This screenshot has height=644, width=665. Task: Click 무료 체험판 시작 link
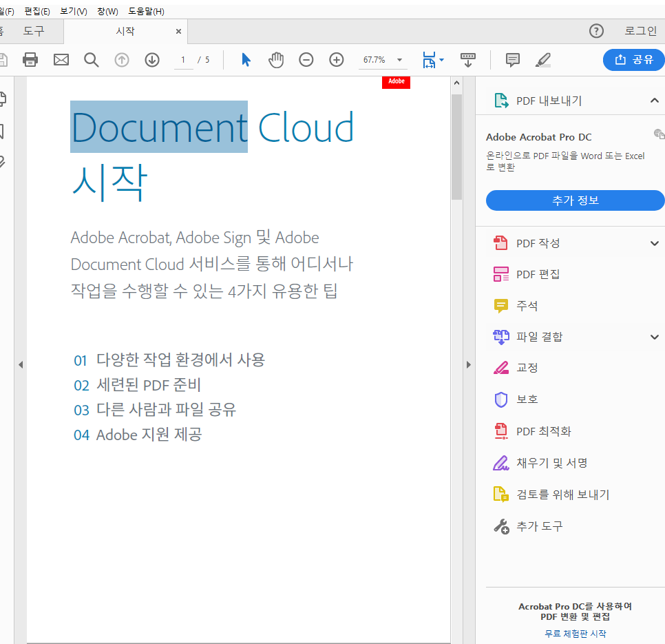[x=575, y=634]
